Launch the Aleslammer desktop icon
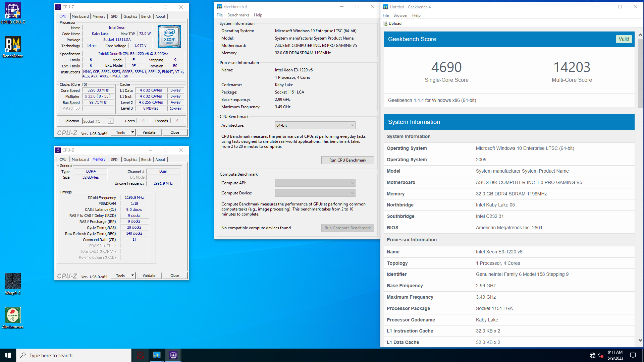Image resolution: width=644 pixels, height=362 pixels. coord(13,318)
